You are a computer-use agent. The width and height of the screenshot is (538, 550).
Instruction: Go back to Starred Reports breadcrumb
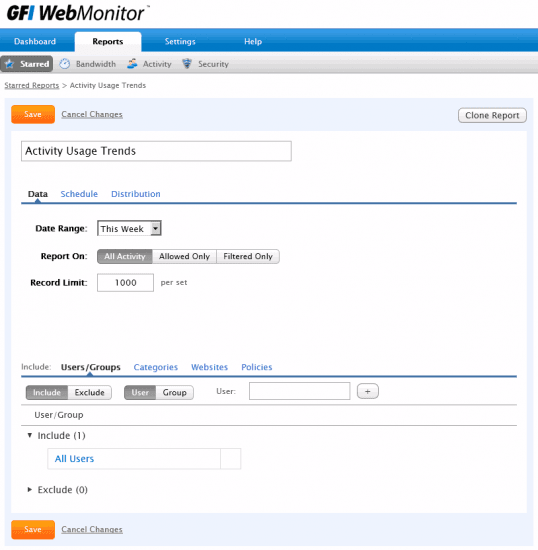click(x=32, y=85)
